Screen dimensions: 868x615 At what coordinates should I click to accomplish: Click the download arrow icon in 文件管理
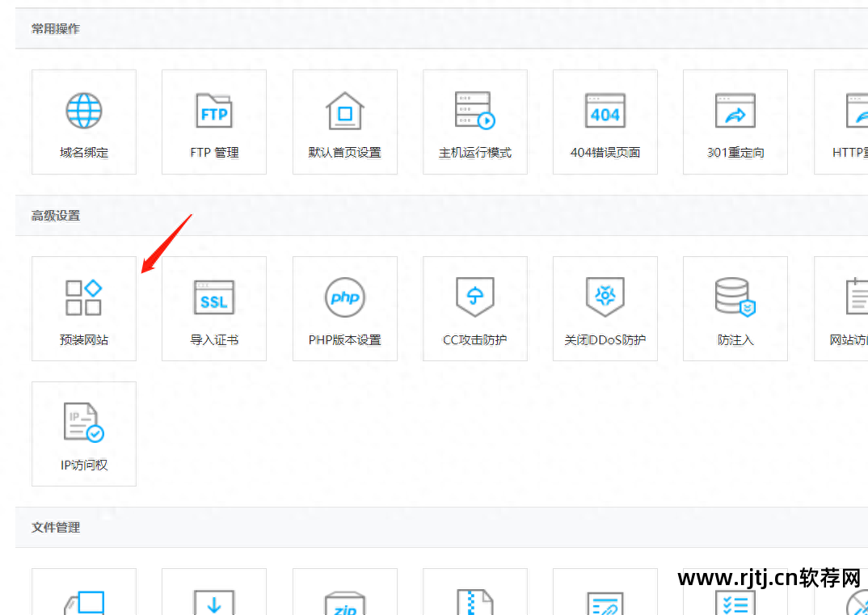213,604
